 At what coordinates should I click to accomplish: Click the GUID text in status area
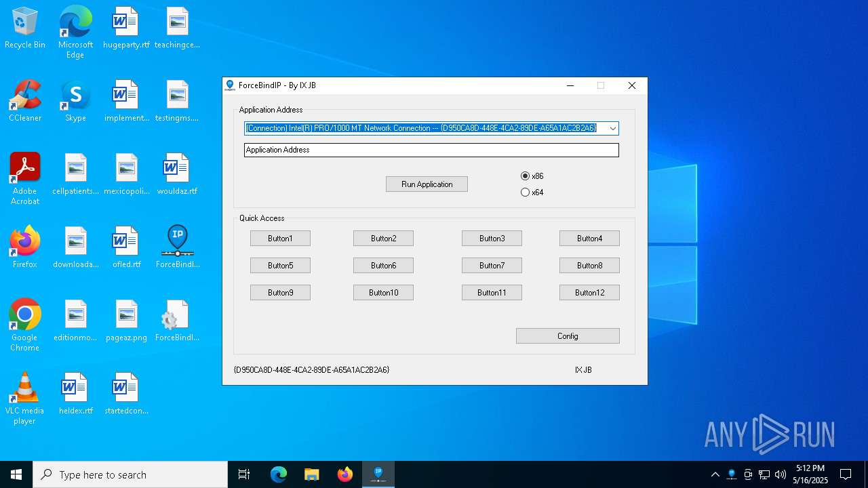point(311,370)
